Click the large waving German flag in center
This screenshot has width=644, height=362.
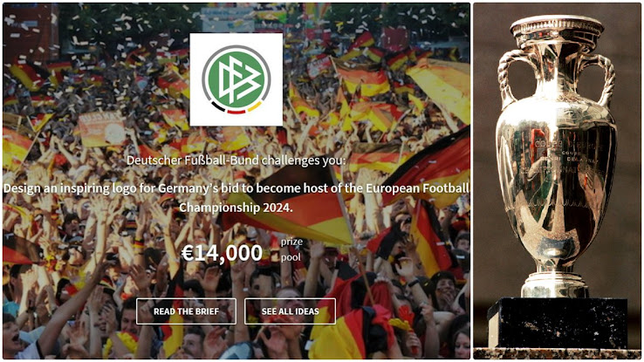click(x=296, y=205)
